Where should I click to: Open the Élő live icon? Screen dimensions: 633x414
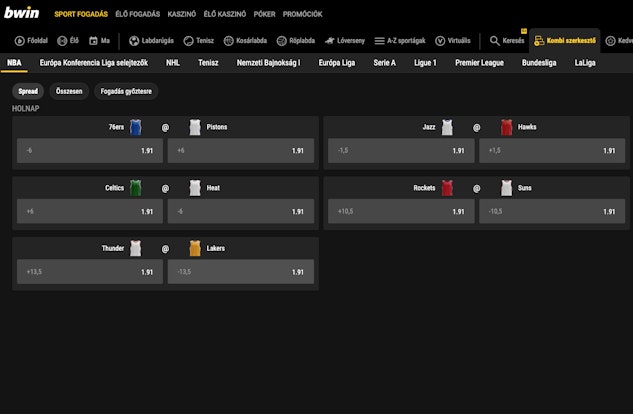pos(62,41)
